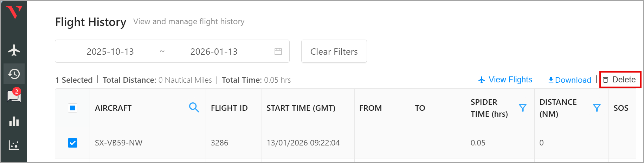Open Spider Time filter dropdown

(523, 108)
